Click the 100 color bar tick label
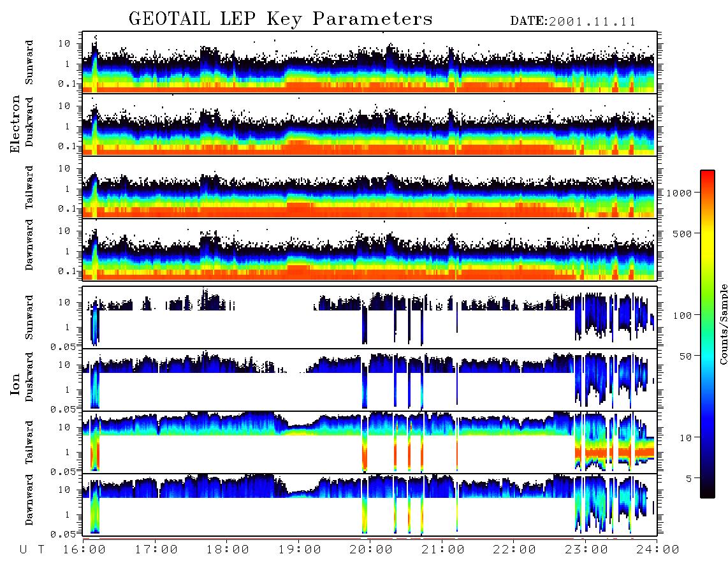 682,316
